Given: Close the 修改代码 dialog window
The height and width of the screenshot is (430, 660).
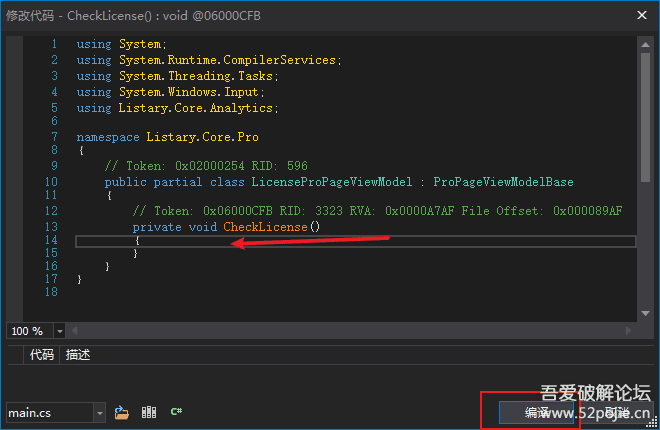Looking at the screenshot, I should 640,15.
